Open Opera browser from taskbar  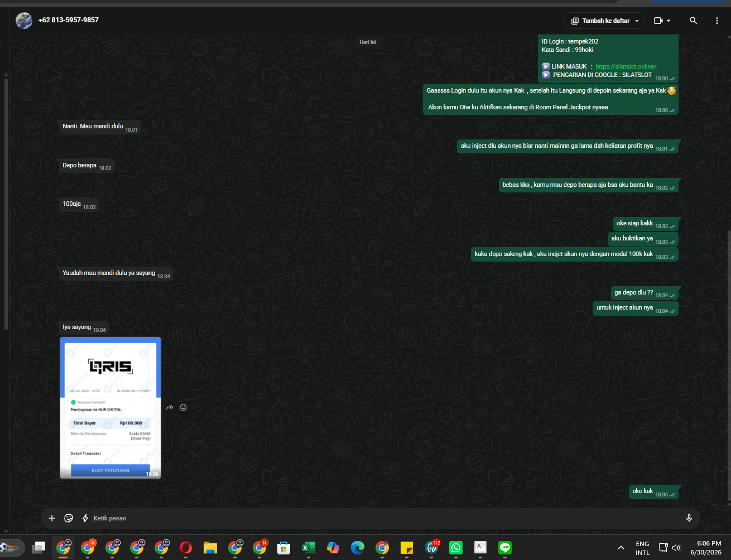click(x=186, y=548)
